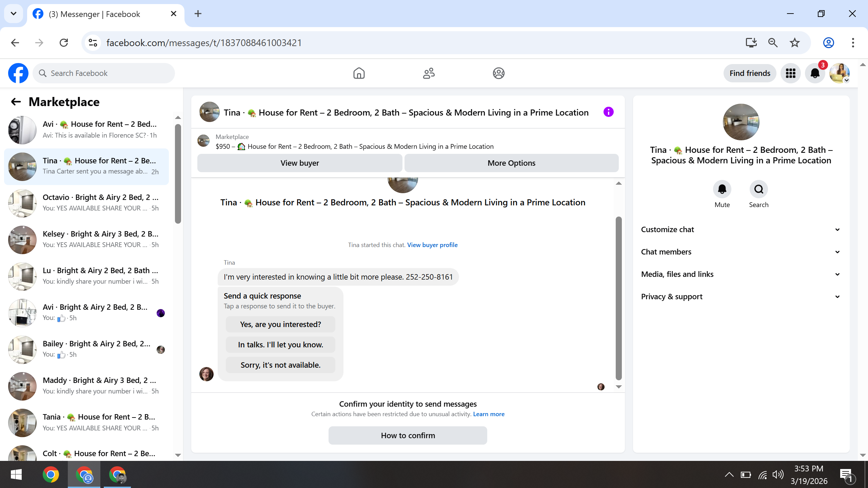Open the notifications bell with badge
This screenshot has height=488, width=868.
[815, 73]
